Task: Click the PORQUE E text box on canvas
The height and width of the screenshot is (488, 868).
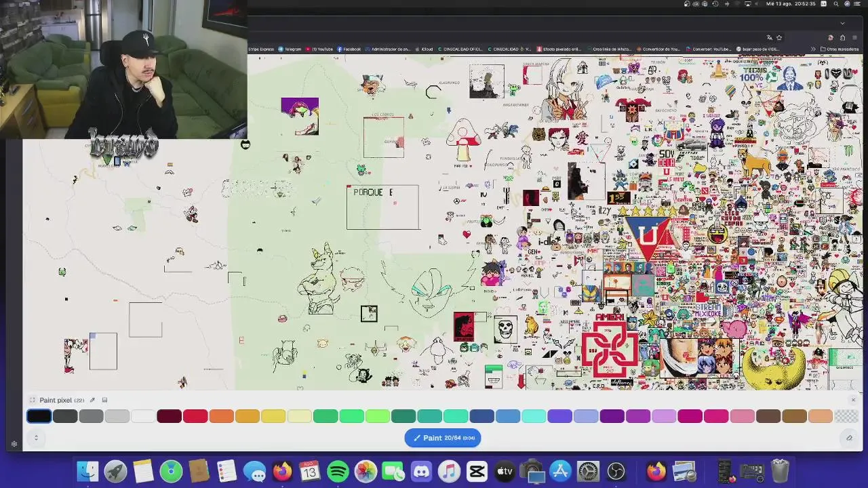Action: point(382,207)
